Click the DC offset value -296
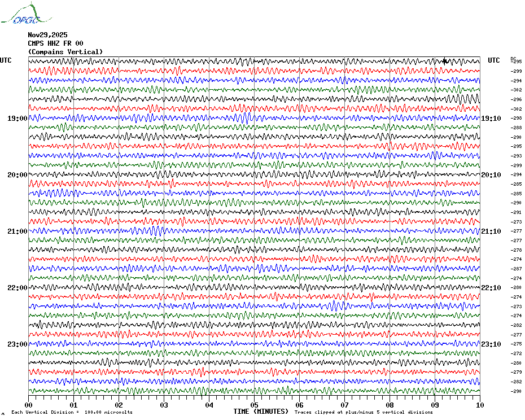 517,99
